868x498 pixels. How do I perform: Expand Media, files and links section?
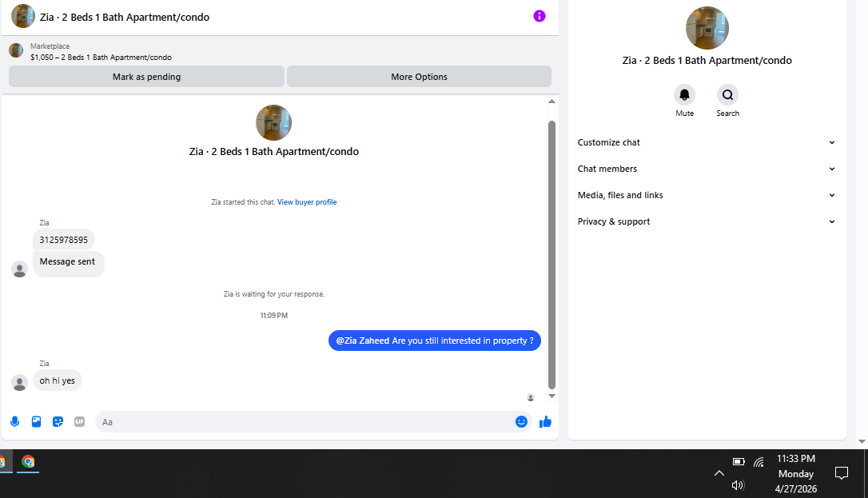point(707,195)
